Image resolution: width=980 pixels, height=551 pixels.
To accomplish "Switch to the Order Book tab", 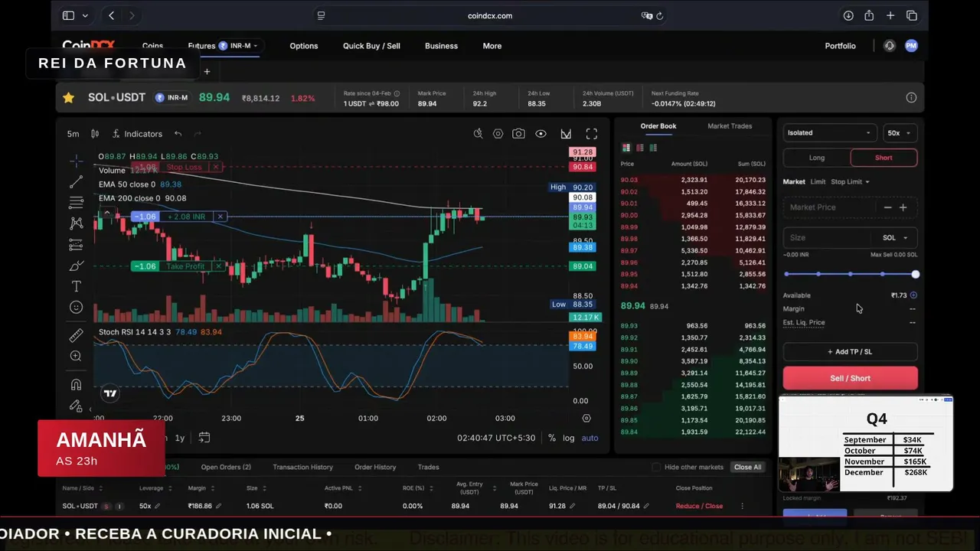I will [658, 126].
